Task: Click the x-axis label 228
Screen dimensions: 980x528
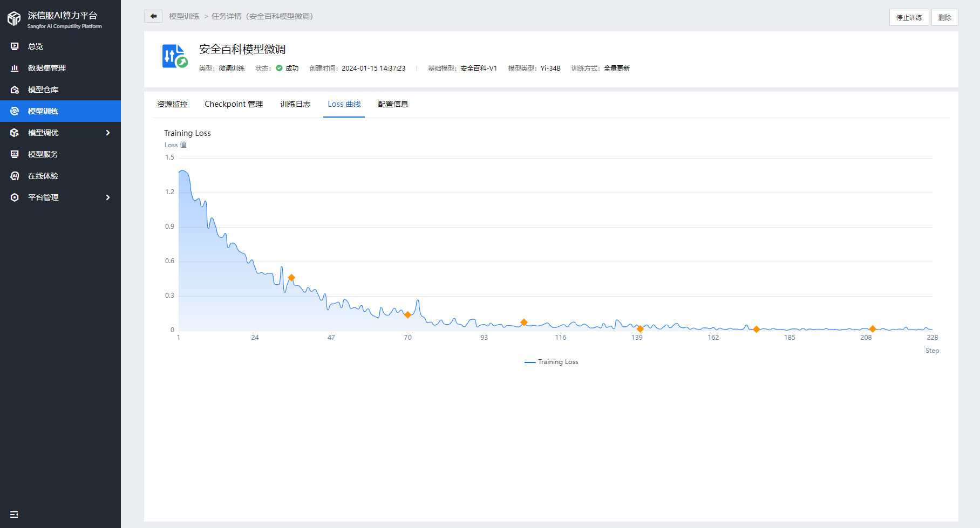Action: pos(933,338)
